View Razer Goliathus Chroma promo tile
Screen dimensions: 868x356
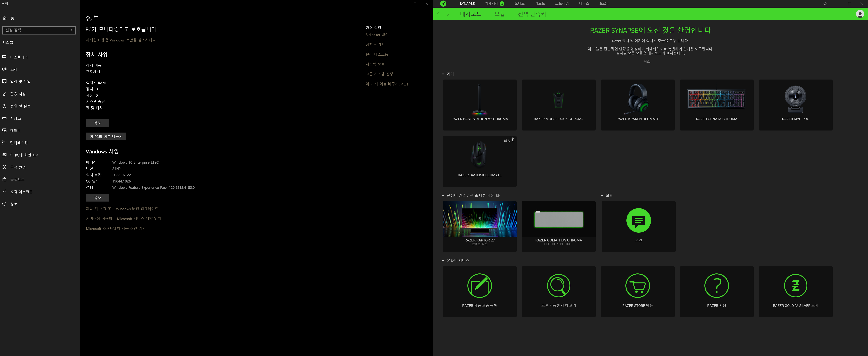pos(558,227)
